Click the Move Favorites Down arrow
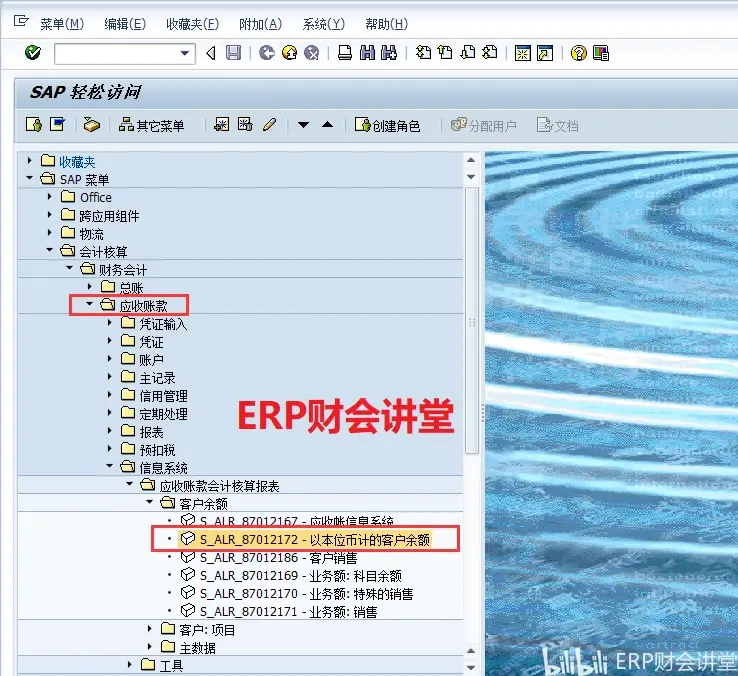 tap(304, 125)
